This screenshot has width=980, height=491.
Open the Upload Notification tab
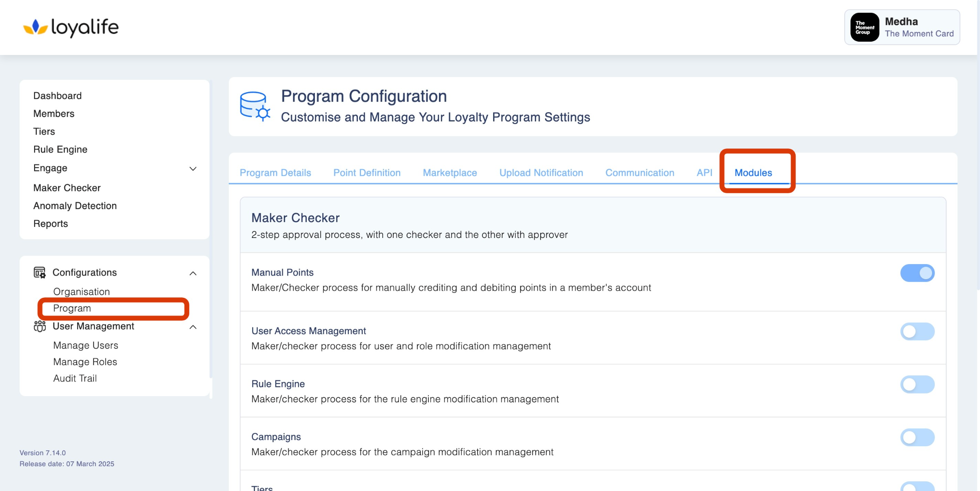[x=541, y=173]
